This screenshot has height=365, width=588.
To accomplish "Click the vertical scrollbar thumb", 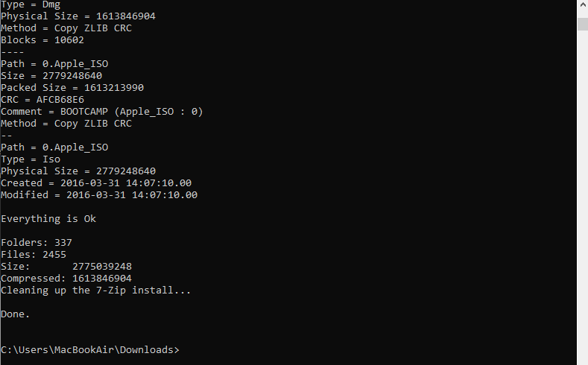I will [582, 24].
